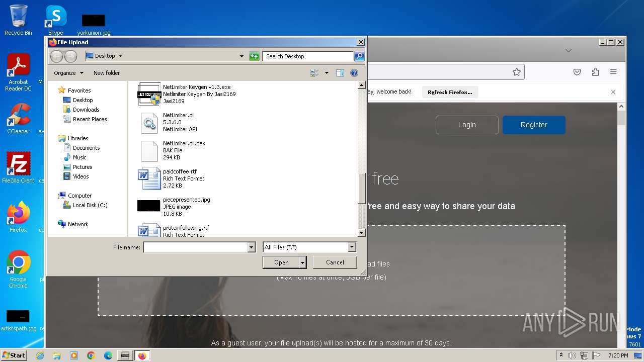
Task: Click the Forward arrow in File Upload dialog
Action: pos(71,56)
